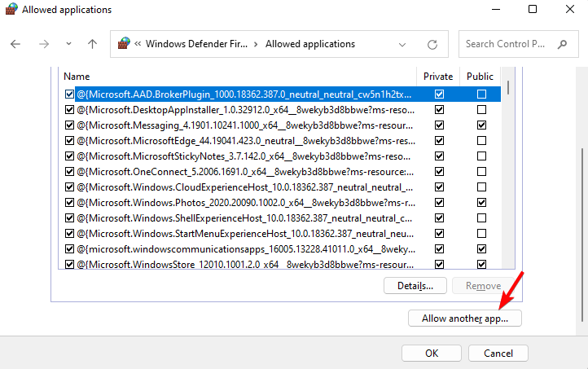The height and width of the screenshot is (369, 588).
Task: Uncheck Microsoft.MicrosoftEdge enable checkbox
Action: tap(69, 141)
